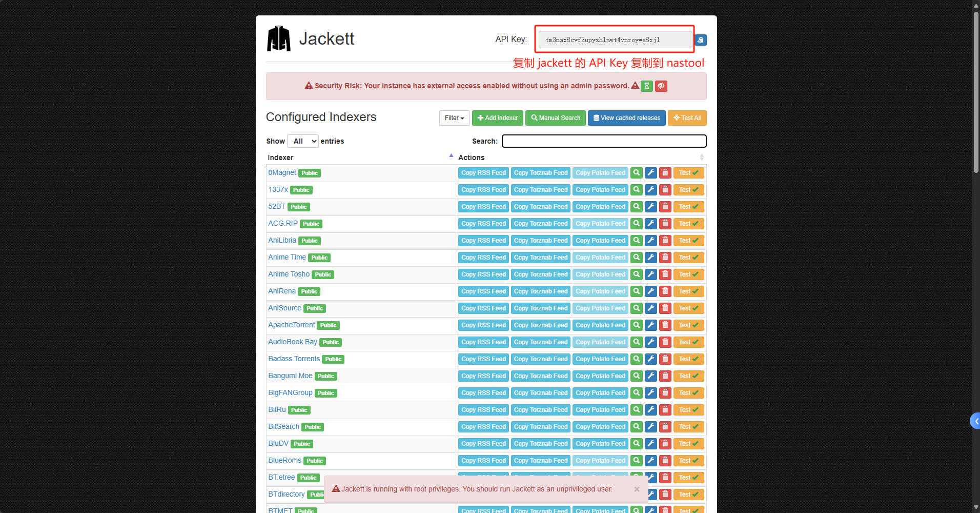Copy Torznab Feed for BitSearch
This screenshot has height=513, width=980.
pyautogui.click(x=541, y=427)
